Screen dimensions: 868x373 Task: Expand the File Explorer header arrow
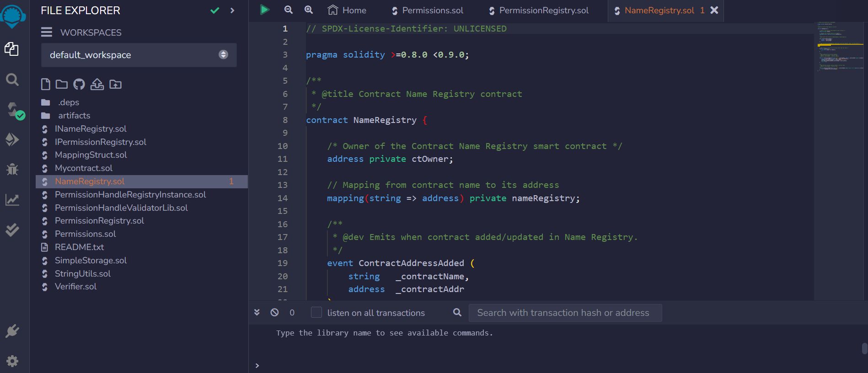coord(232,10)
